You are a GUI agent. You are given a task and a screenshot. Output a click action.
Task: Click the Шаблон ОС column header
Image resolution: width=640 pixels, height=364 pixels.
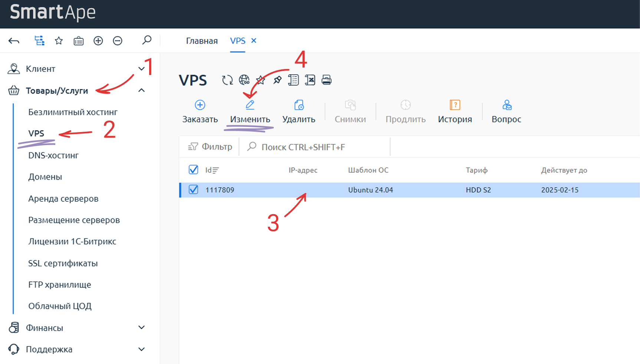pyautogui.click(x=368, y=170)
